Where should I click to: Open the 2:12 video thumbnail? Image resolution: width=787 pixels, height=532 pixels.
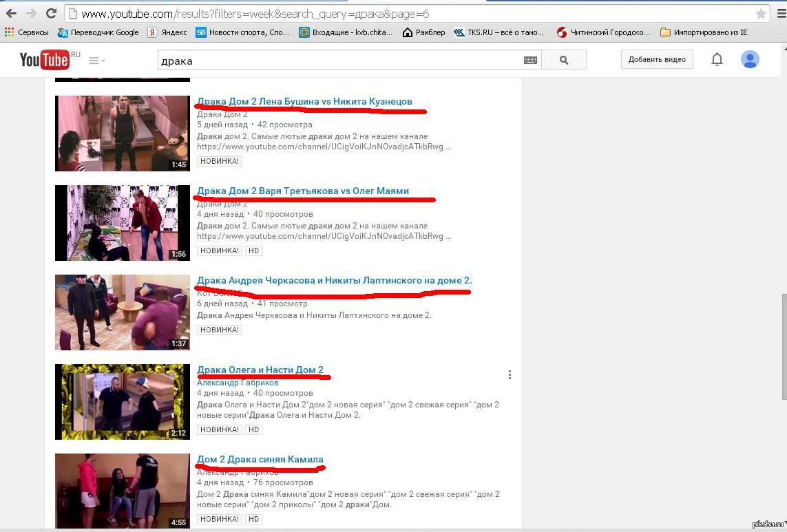point(123,402)
